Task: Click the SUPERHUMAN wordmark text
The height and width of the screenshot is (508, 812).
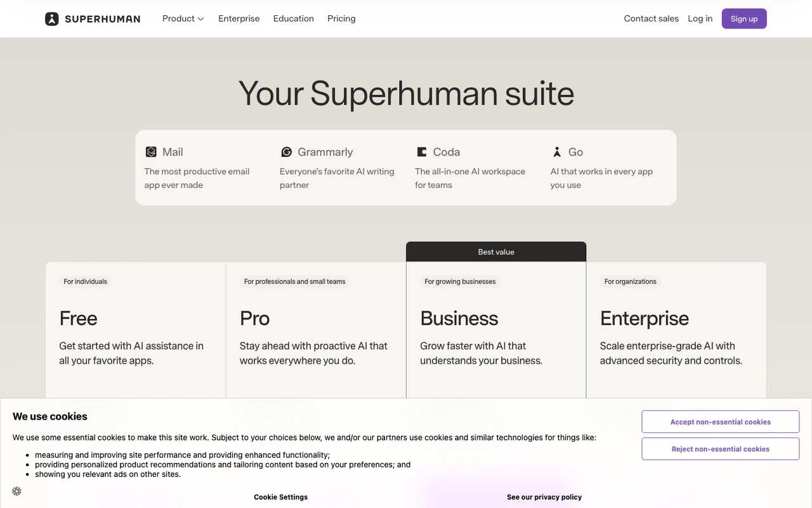Action: pyautogui.click(x=102, y=19)
